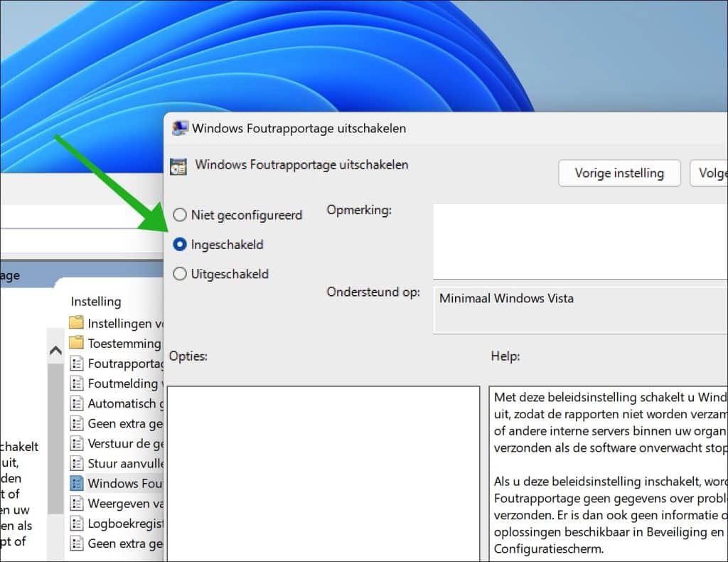The height and width of the screenshot is (562, 728).
Task: Click the Vorige instelling button
Action: tap(619, 174)
